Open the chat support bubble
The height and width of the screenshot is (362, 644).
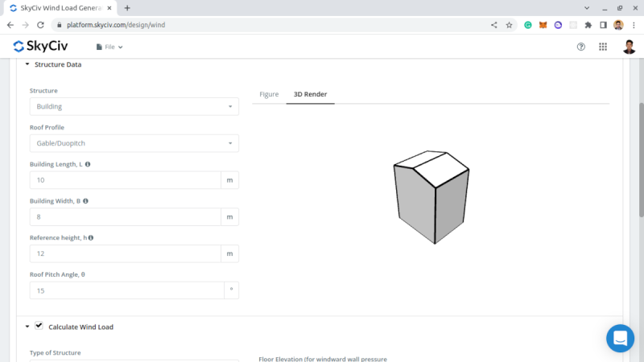click(621, 339)
